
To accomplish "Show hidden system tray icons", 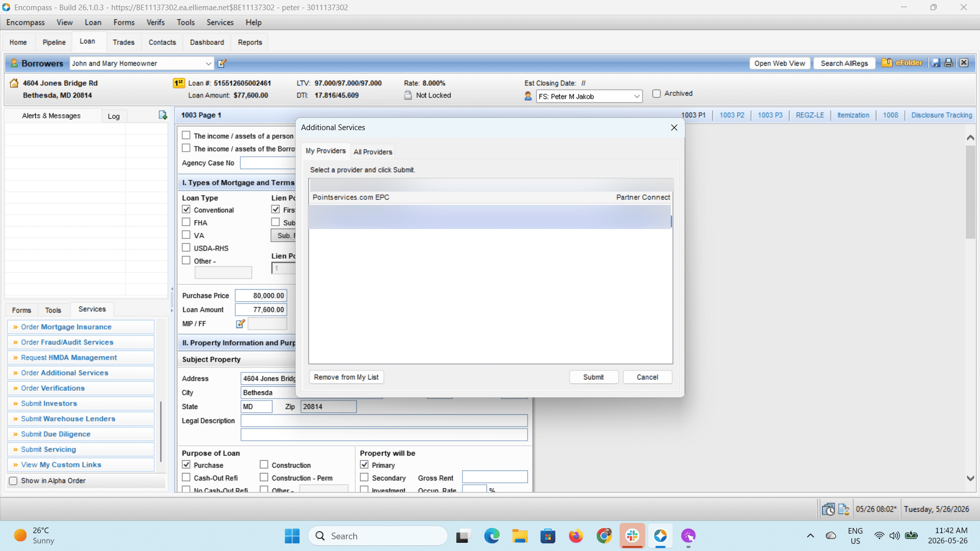I will tap(810, 536).
